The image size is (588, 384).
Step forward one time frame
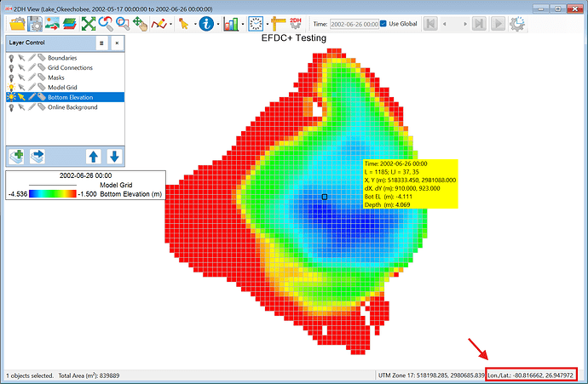pyautogui.click(x=465, y=24)
